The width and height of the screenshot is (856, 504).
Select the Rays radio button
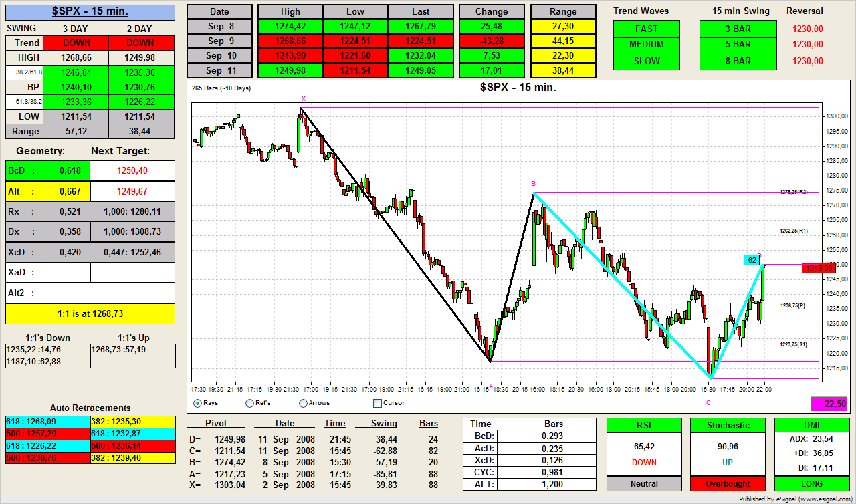197,403
